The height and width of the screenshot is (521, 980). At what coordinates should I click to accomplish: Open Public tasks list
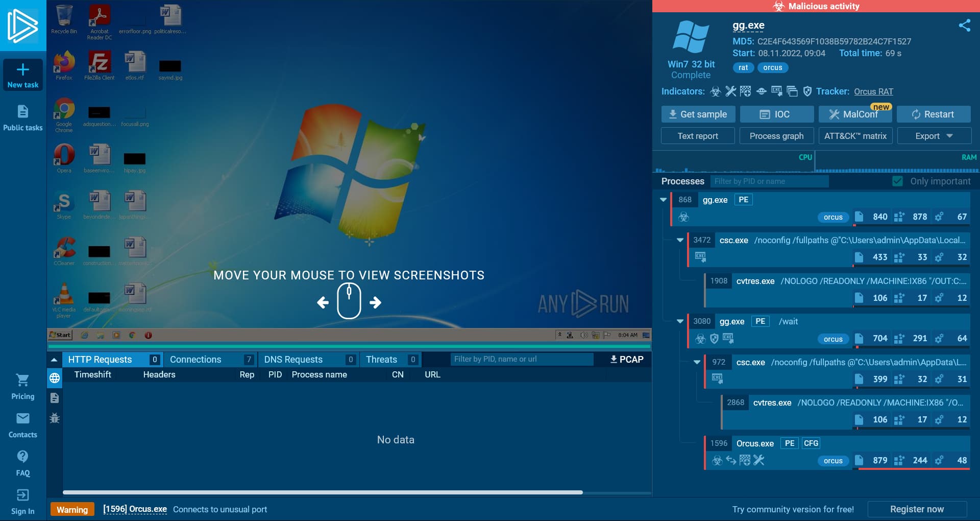pos(23,118)
